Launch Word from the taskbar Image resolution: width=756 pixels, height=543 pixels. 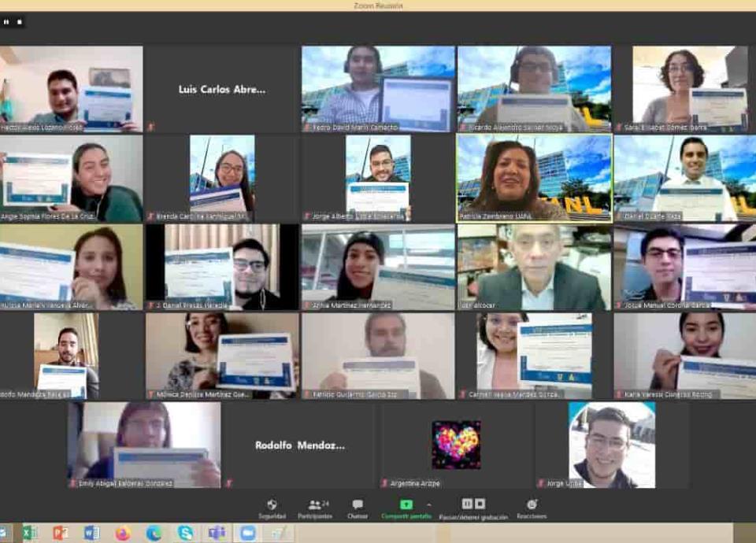coord(91,533)
